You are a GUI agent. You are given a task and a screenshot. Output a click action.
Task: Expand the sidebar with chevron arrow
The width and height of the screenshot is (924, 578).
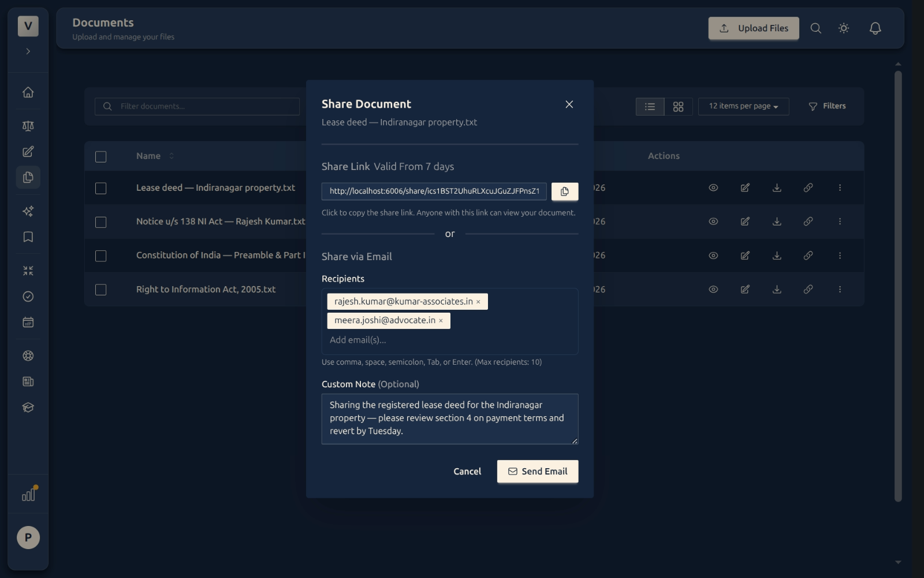[28, 51]
